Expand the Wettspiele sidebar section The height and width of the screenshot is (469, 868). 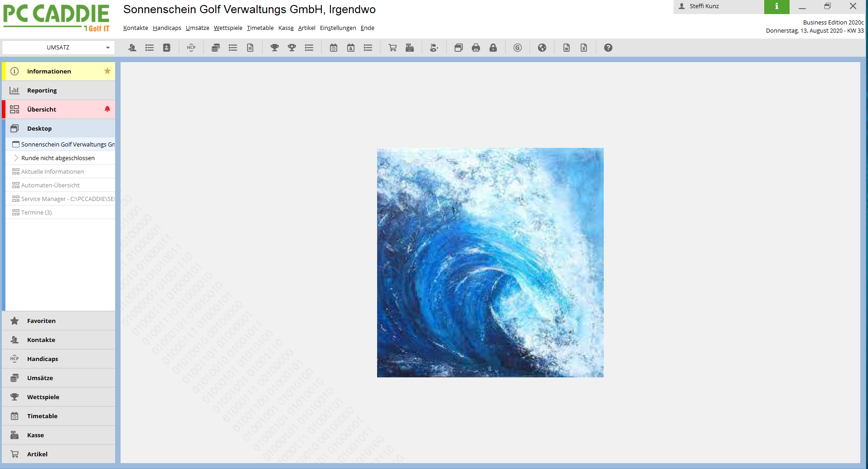click(43, 397)
